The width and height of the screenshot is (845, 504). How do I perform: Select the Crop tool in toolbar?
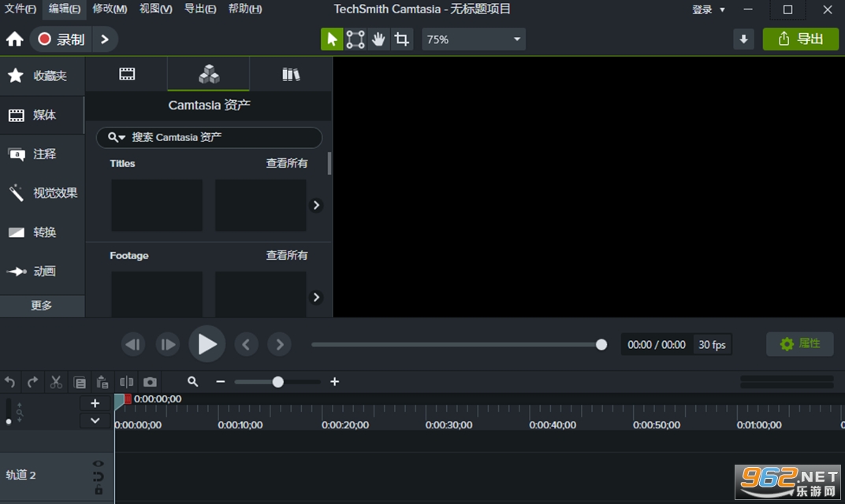tap(402, 39)
